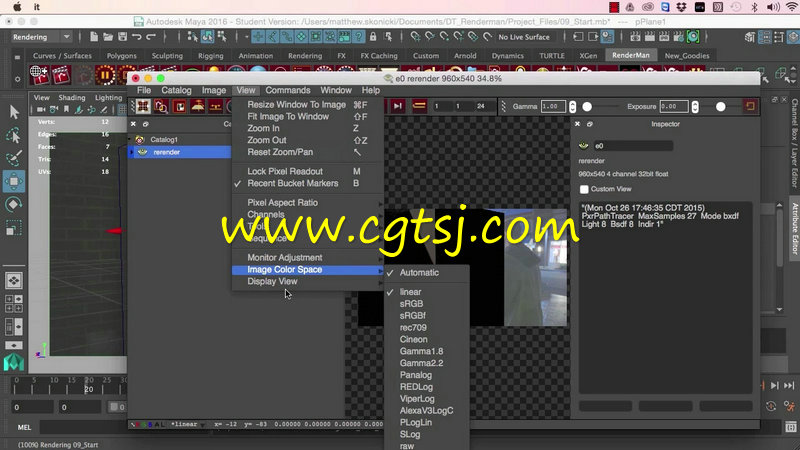This screenshot has width=800, height=450.
Task: Open the Commands menu in render window
Action: pos(288,90)
